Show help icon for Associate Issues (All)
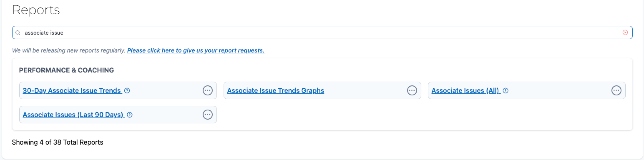The image size is (644, 160). tap(506, 91)
